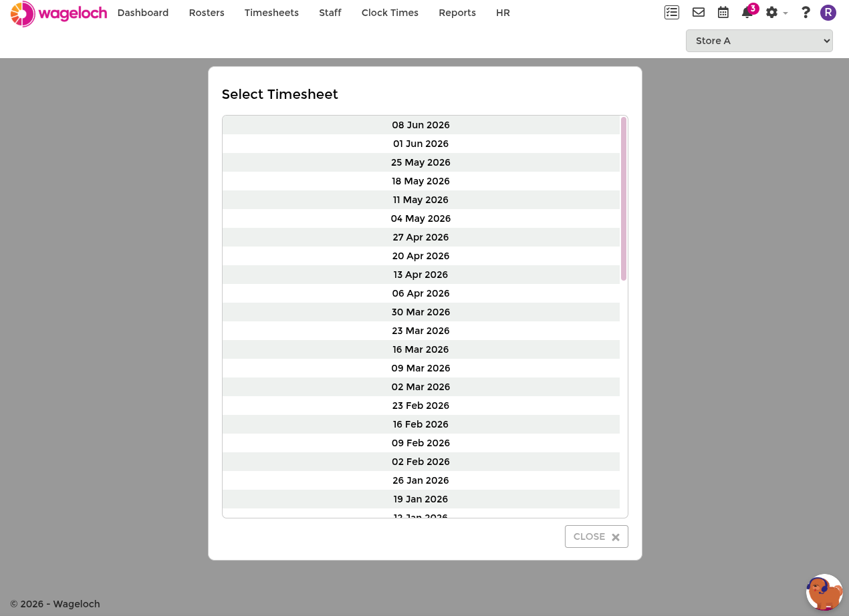Select timesheet 01 Jun 2026
The width and height of the screenshot is (849, 616).
(421, 144)
